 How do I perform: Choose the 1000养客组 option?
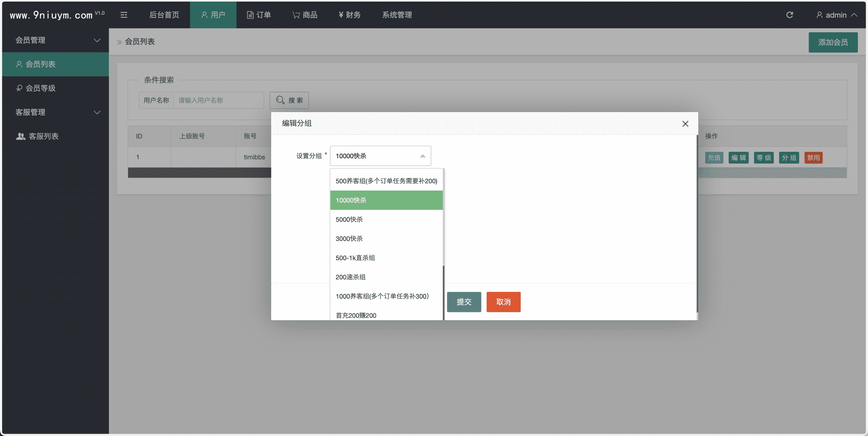tap(387, 296)
